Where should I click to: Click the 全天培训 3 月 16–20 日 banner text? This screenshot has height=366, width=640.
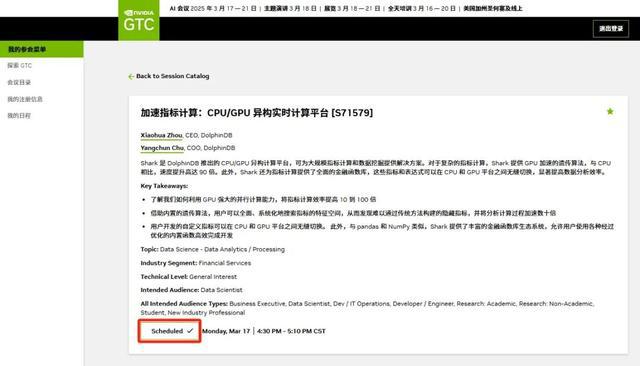(x=422, y=8)
